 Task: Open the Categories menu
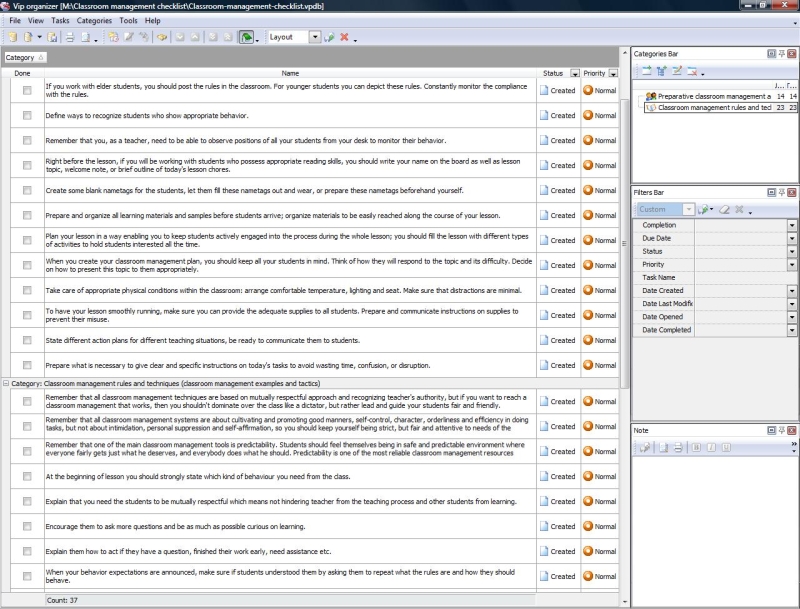tap(94, 20)
